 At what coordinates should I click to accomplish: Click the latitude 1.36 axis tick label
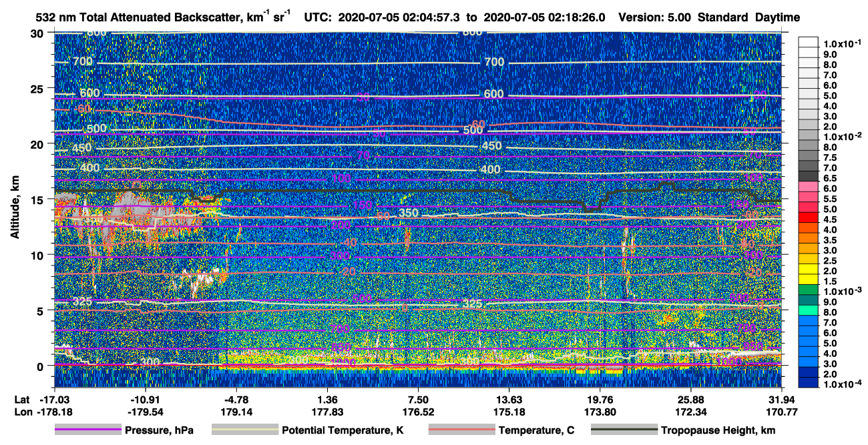[327, 399]
